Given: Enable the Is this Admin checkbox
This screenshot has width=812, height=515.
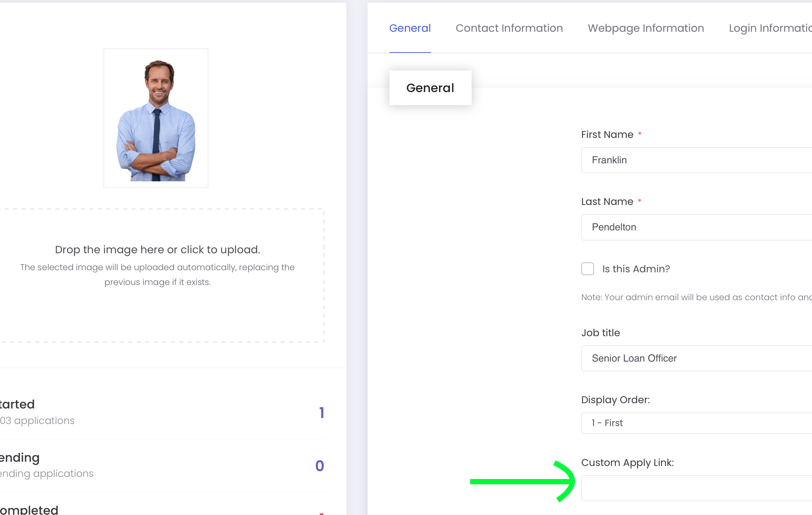Looking at the screenshot, I should [588, 269].
